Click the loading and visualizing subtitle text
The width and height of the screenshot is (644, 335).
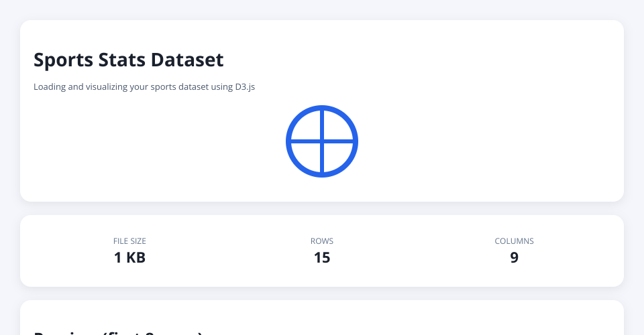tap(144, 87)
